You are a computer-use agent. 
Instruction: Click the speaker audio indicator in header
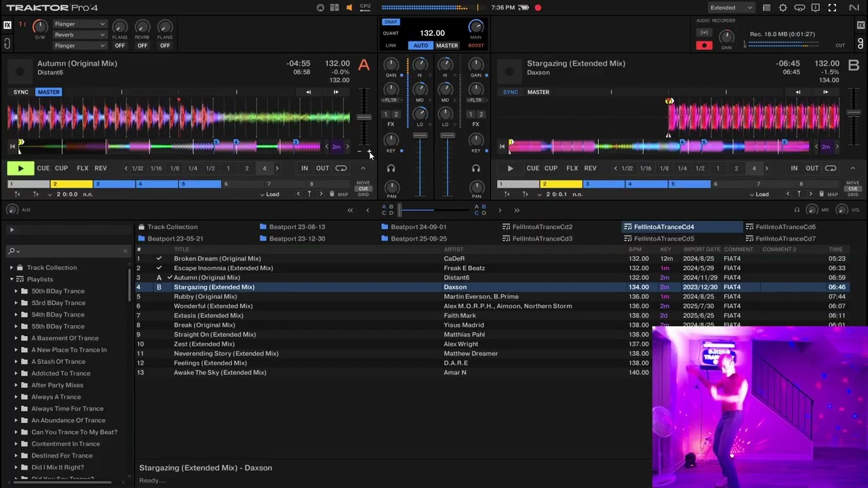pos(349,7)
